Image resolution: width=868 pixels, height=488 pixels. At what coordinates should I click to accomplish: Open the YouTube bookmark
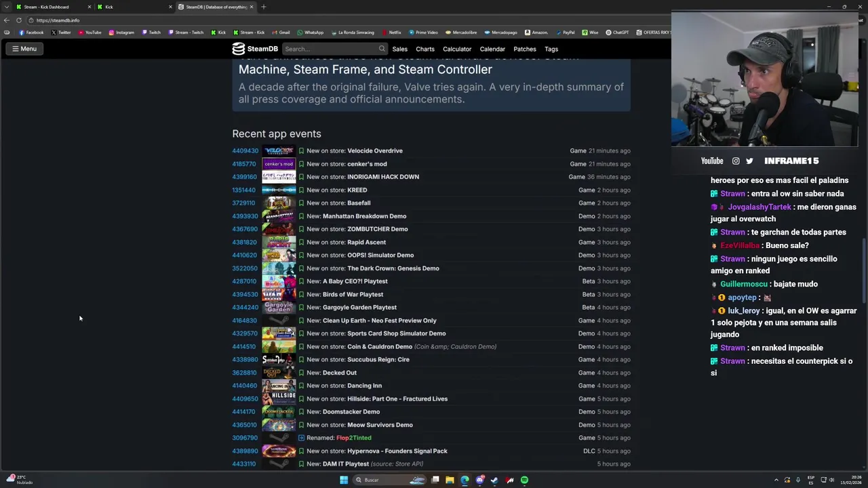point(90,33)
